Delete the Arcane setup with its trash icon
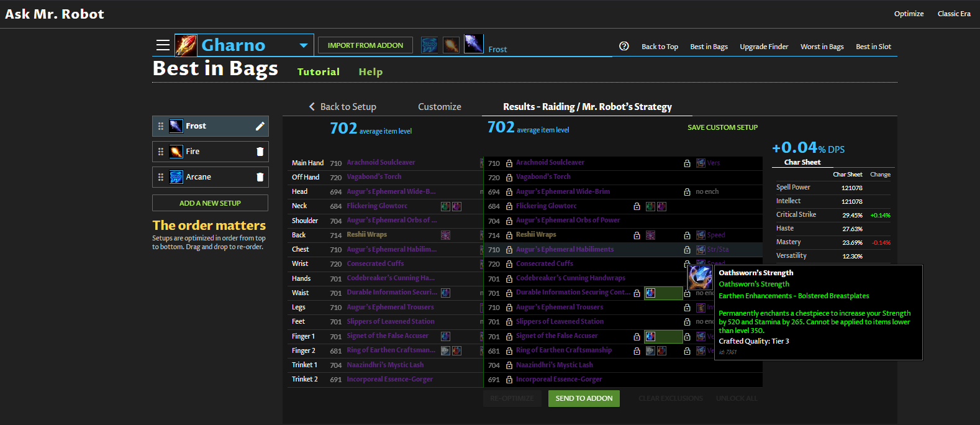 [x=260, y=177]
